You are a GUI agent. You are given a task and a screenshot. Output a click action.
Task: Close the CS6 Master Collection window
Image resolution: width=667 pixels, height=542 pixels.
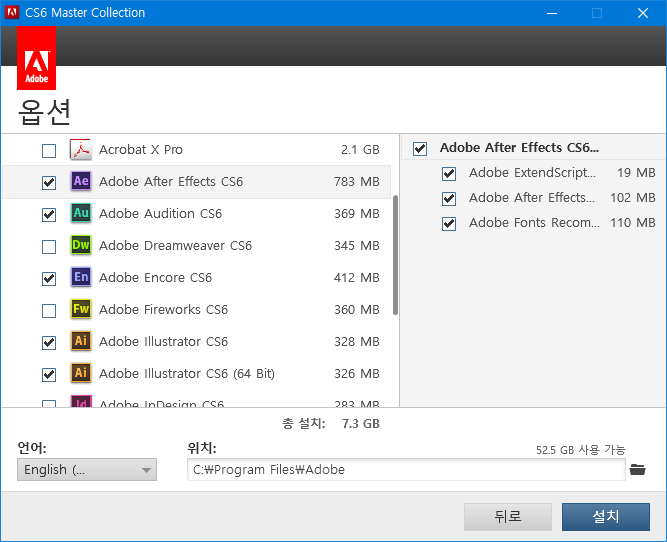pos(643,13)
